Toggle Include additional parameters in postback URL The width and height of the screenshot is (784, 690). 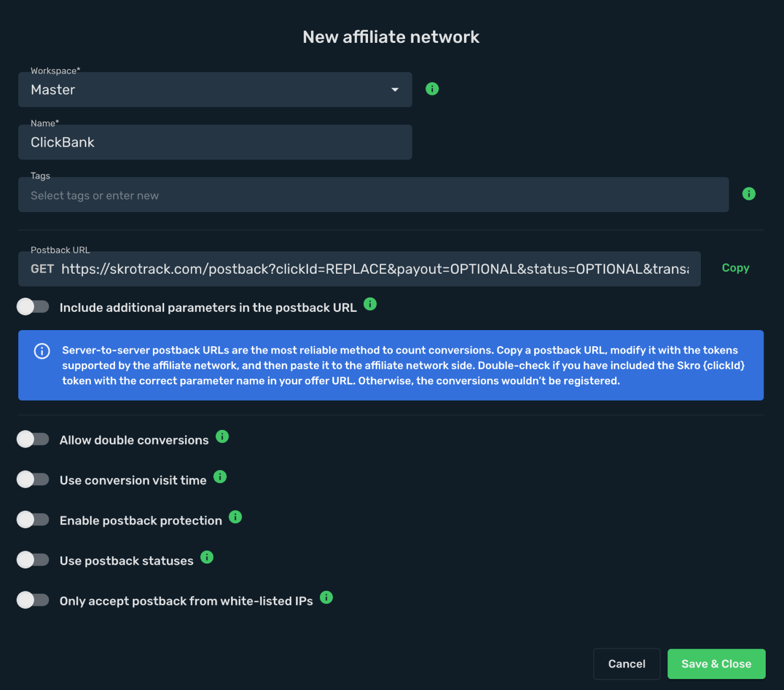tap(33, 307)
